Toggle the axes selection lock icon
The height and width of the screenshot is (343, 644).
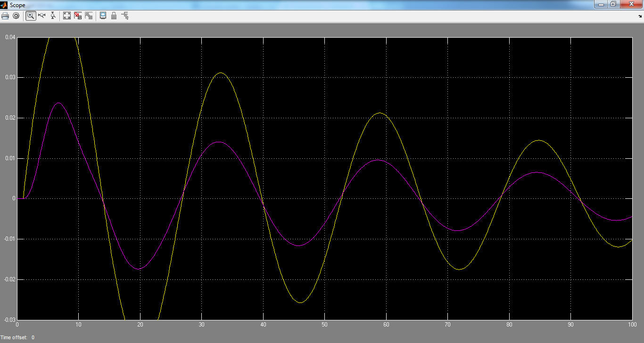coord(114,16)
